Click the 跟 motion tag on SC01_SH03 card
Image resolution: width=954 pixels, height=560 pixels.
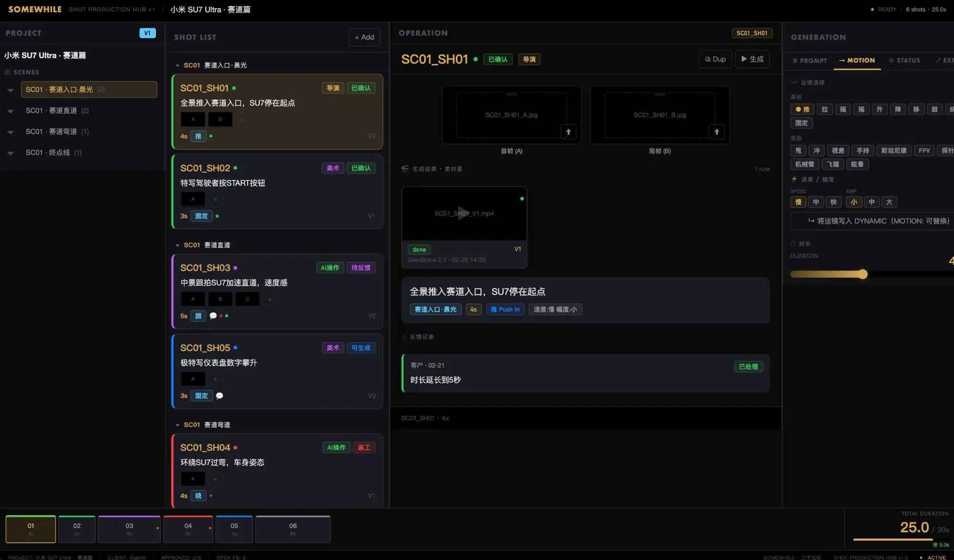(198, 316)
